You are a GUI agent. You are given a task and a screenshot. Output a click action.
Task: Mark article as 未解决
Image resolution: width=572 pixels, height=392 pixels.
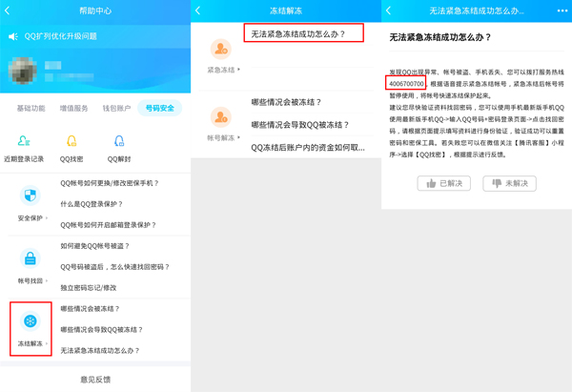[509, 183]
